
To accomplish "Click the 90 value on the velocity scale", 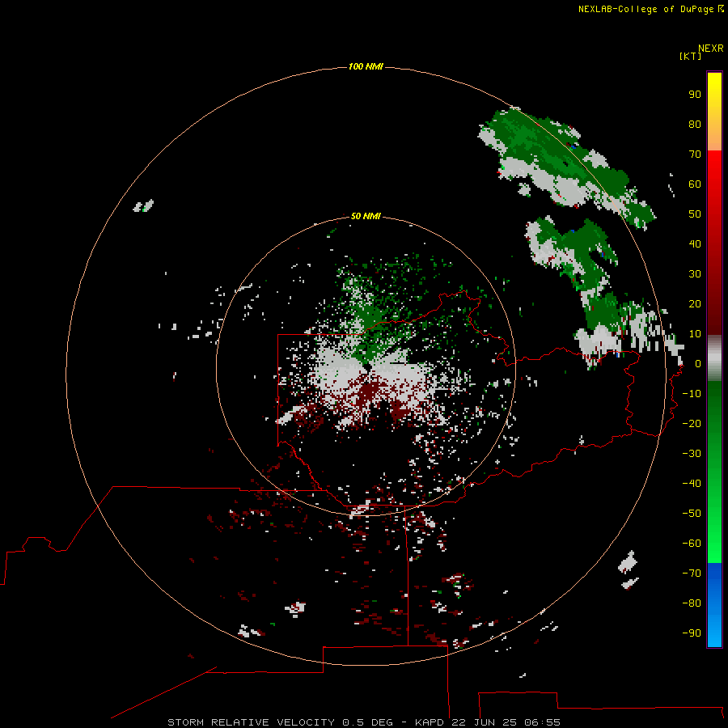I will tap(695, 95).
